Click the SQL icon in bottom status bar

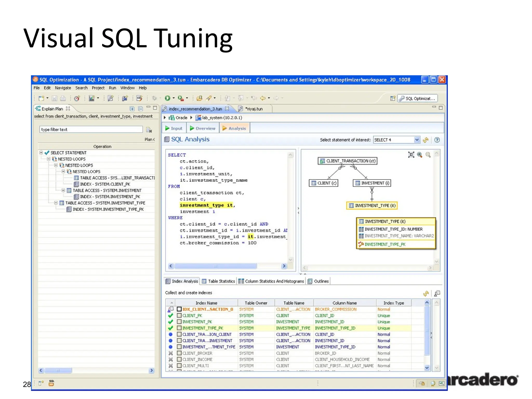coord(51,383)
